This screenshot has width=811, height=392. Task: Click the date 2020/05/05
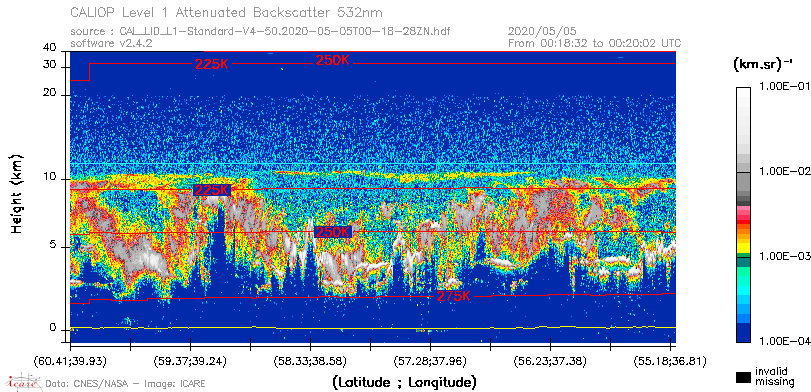pos(542,32)
